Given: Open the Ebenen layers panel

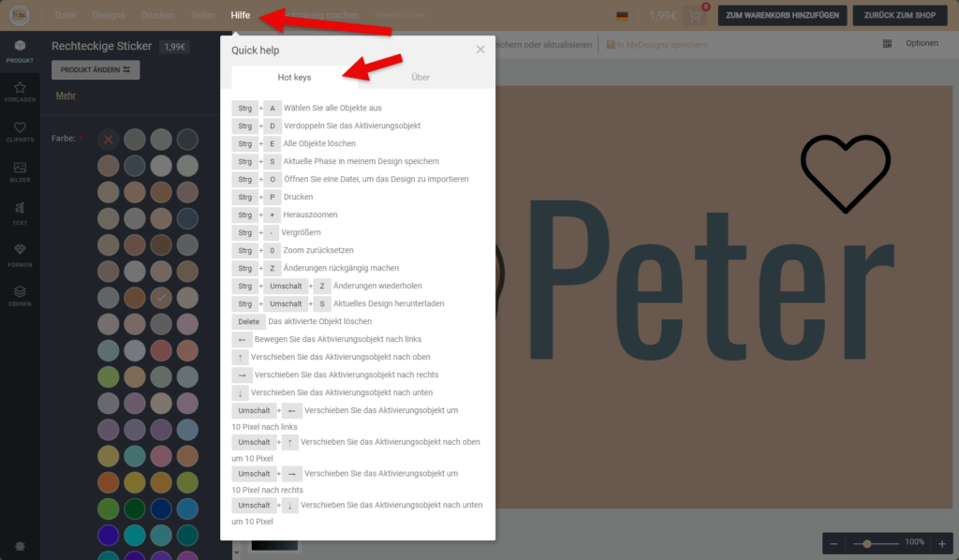Looking at the screenshot, I should click(20, 295).
